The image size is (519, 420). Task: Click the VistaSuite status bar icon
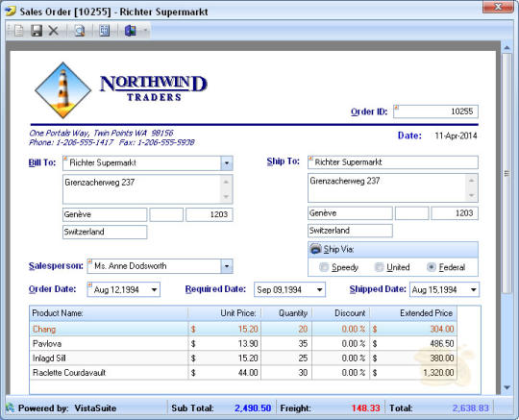(11, 408)
